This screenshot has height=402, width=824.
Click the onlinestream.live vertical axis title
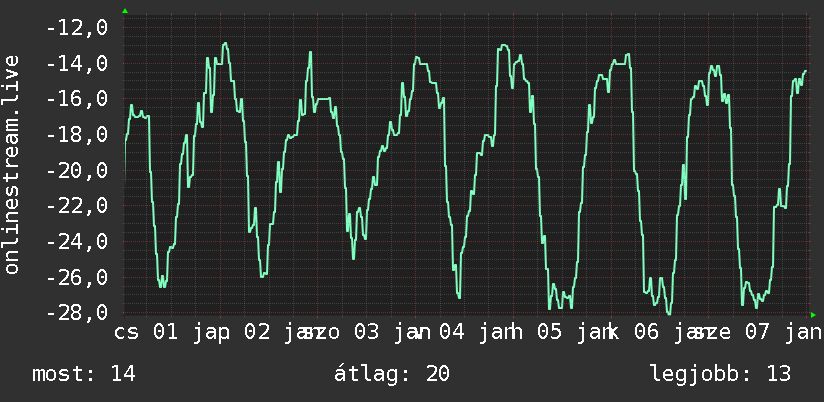(11, 164)
